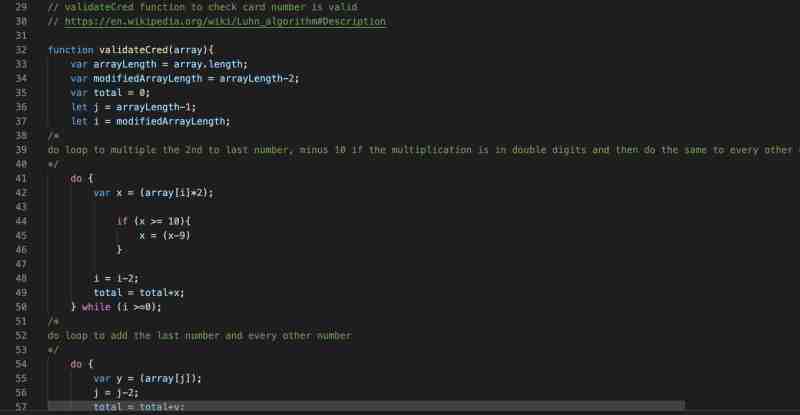The width and height of the screenshot is (800, 415).
Task: Click line number 32 in gutter
Action: click(x=21, y=50)
